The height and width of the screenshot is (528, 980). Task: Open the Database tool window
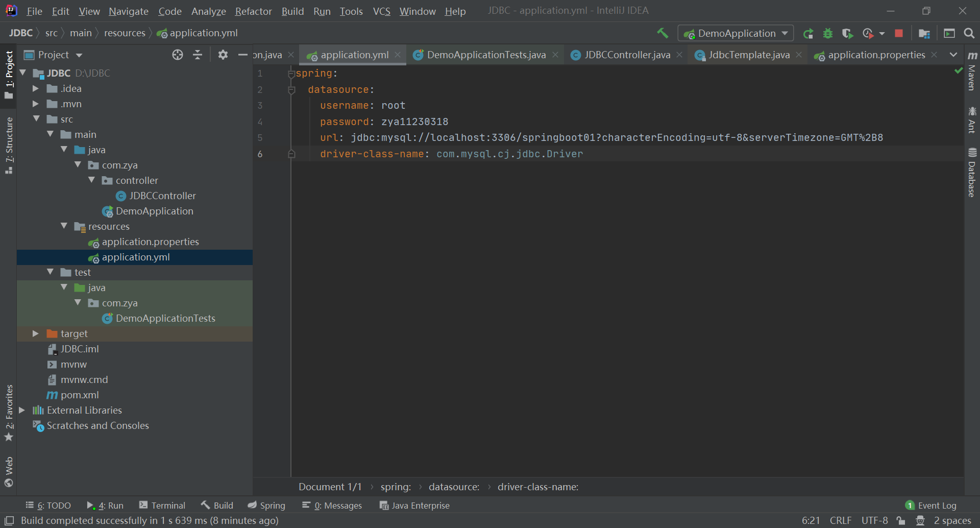point(972,173)
